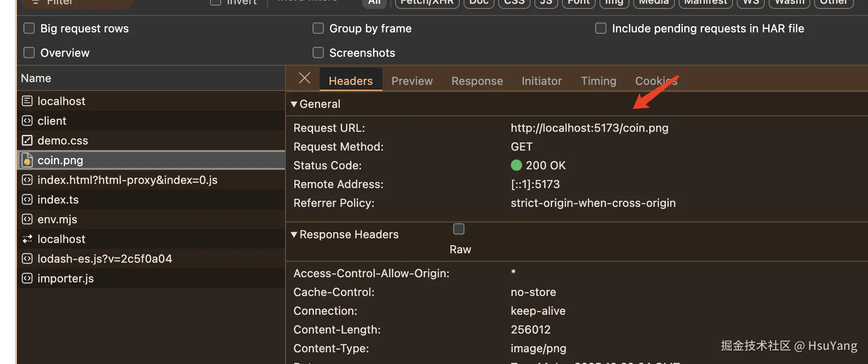Image resolution: width=868 pixels, height=364 pixels.
Task: Enable Big request rows checkbox
Action: click(29, 29)
